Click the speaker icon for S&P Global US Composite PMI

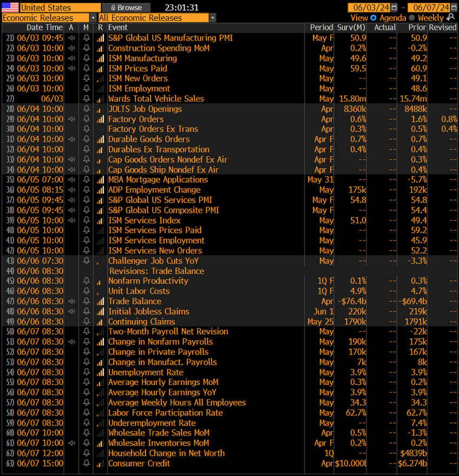71,210
